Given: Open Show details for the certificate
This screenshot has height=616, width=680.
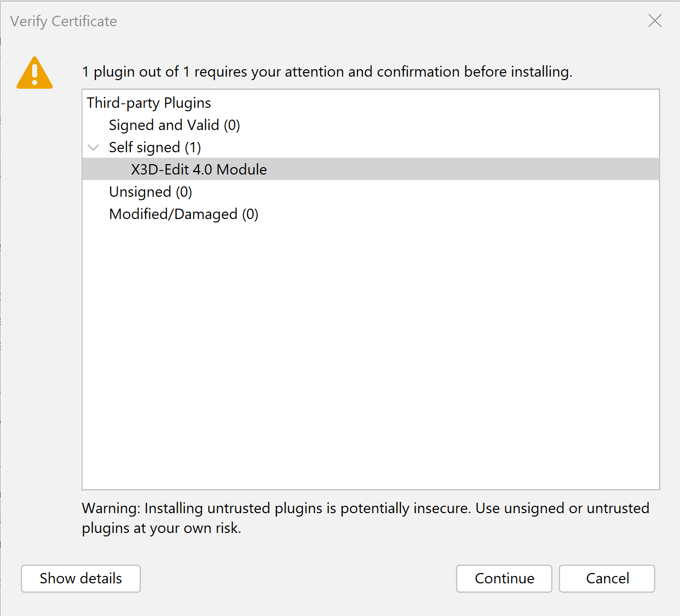Looking at the screenshot, I should [x=81, y=578].
